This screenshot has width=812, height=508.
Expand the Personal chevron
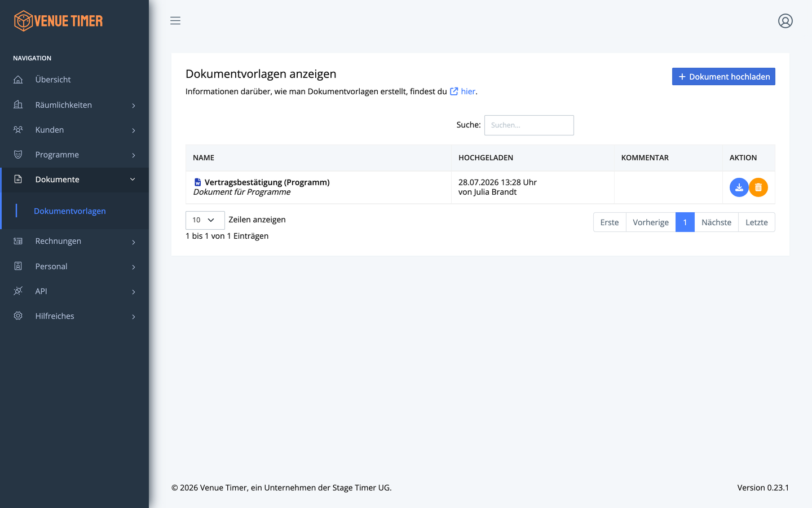coord(134,267)
